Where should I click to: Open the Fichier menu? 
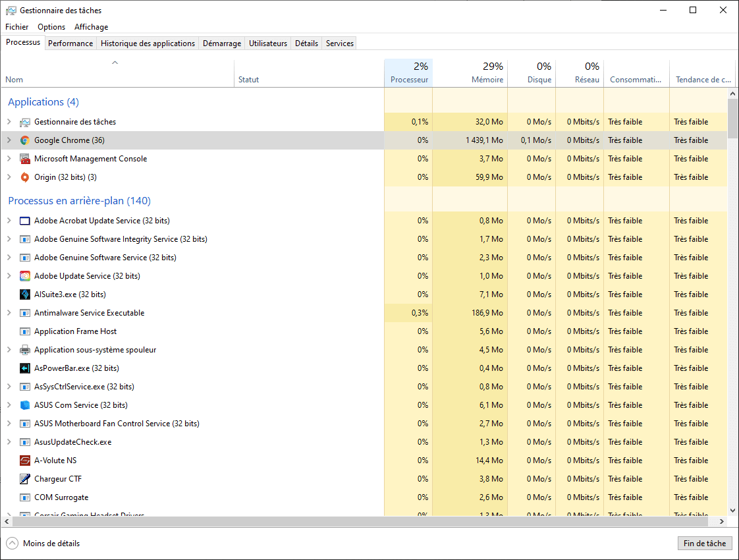(17, 27)
